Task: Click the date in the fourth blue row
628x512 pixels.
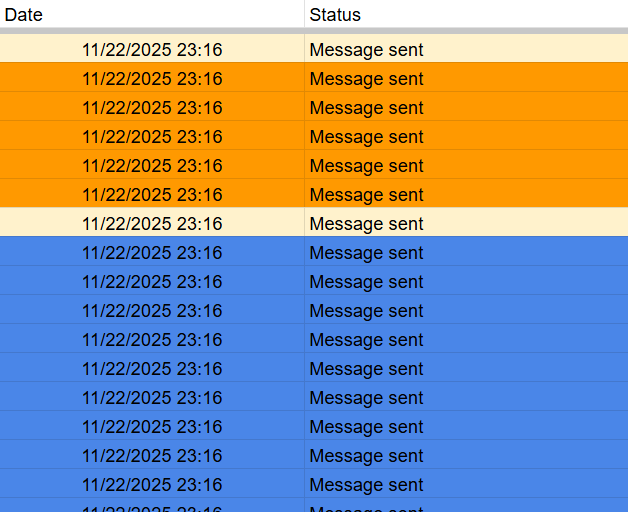Action: (x=152, y=340)
